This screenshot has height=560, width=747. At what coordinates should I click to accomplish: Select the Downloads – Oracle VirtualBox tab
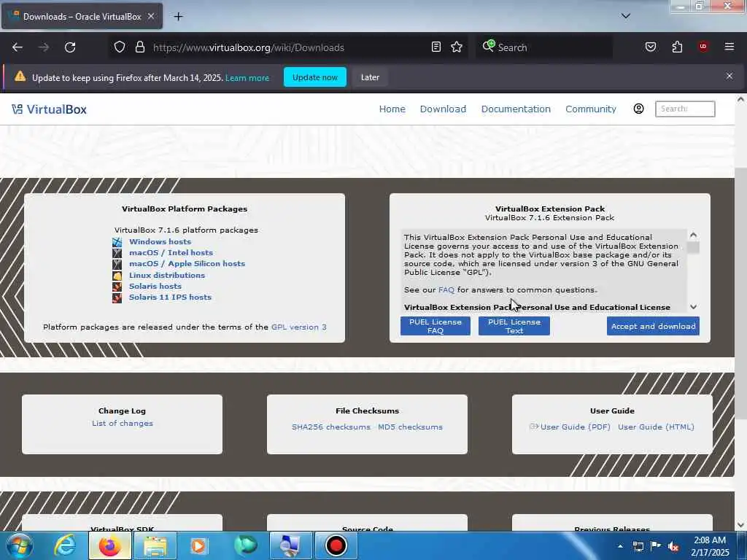(x=82, y=16)
